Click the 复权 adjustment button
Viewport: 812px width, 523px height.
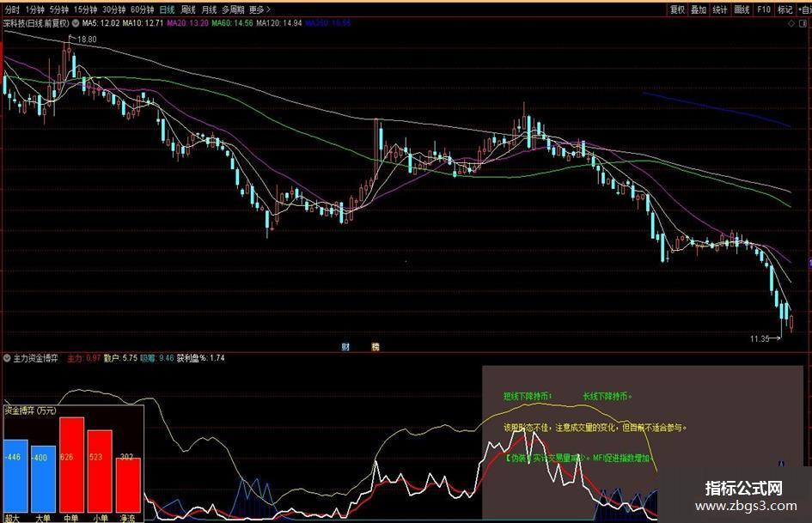pyautogui.click(x=677, y=9)
